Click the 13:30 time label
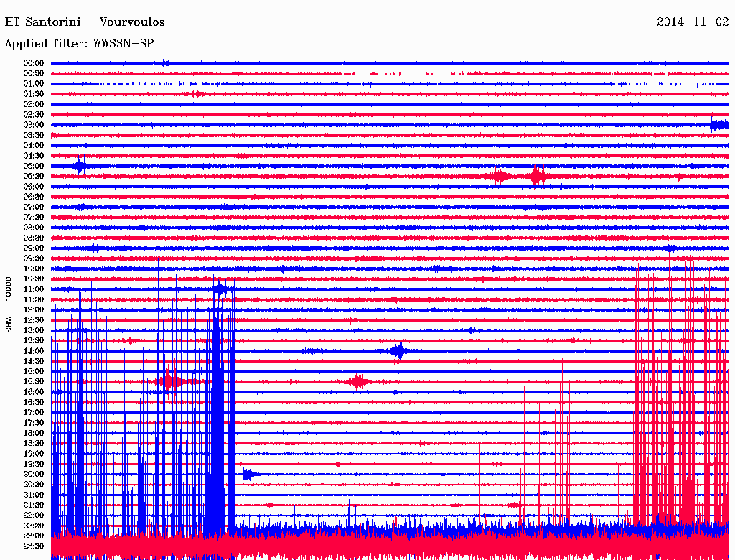This screenshot has width=735, height=560. pyautogui.click(x=34, y=341)
